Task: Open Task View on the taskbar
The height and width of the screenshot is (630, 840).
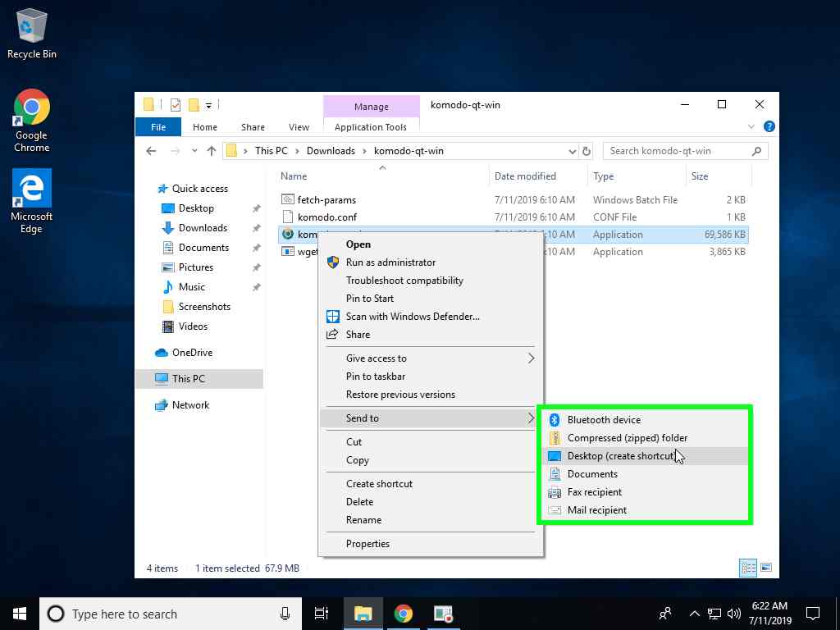Action: point(322,614)
